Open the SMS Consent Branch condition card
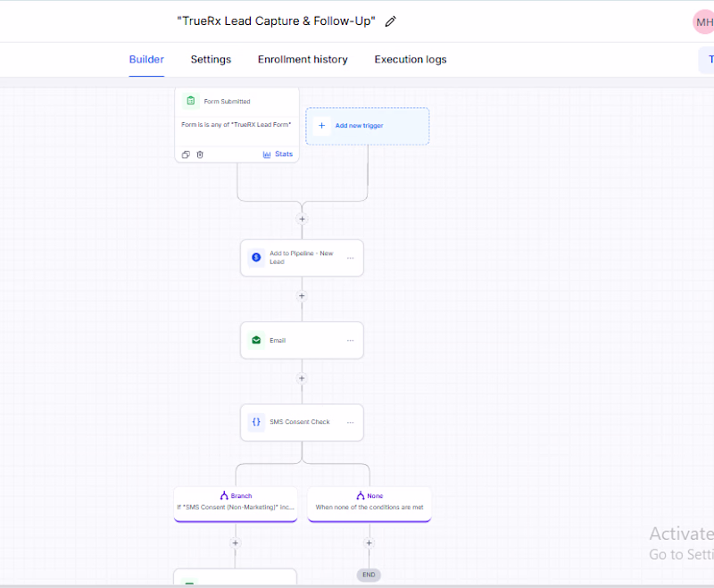Viewport: 714px width, 588px height. tap(236, 504)
